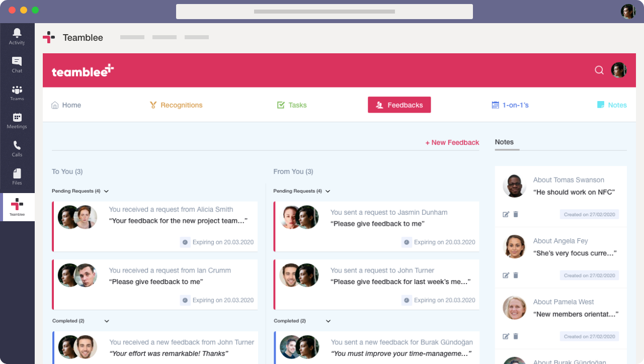This screenshot has height=364, width=644.
Task: Open profile avatar in red header
Action: pyautogui.click(x=619, y=70)
